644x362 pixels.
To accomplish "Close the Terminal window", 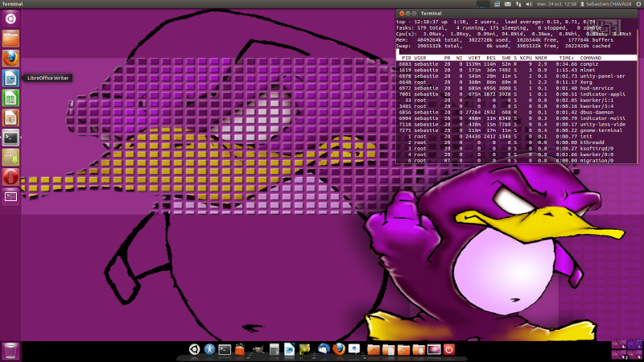I will click(x=402, y=14).
